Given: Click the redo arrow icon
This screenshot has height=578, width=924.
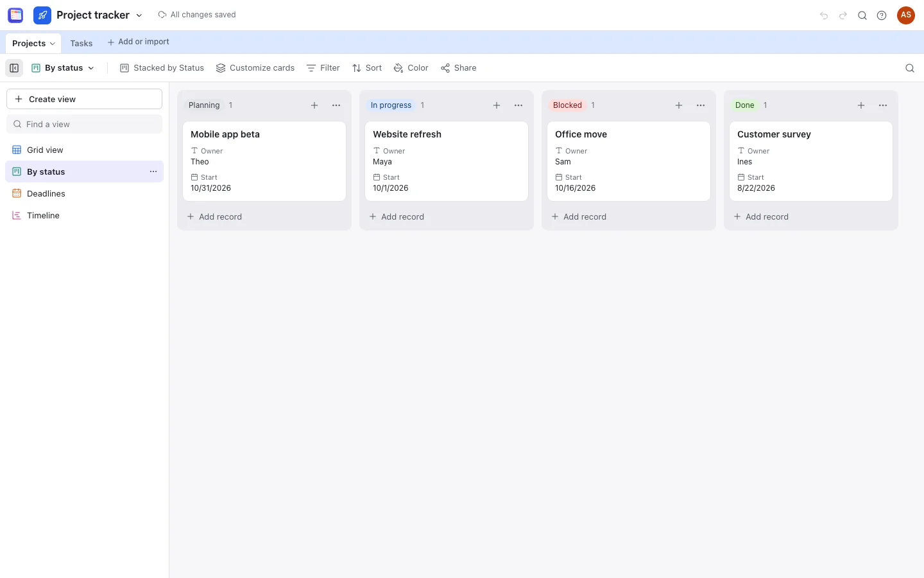Looking at the screenshot, I should pos(843,15).
